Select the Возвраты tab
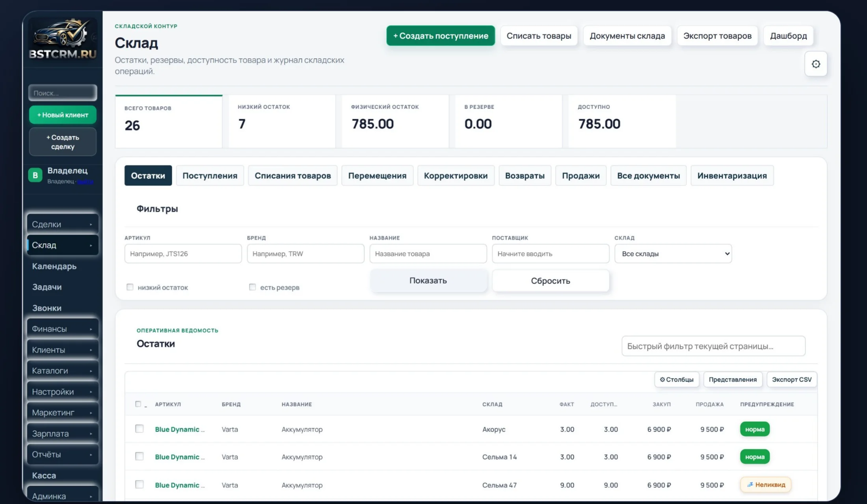The width and height of the screenshot is (867, 504). [525, 176]
